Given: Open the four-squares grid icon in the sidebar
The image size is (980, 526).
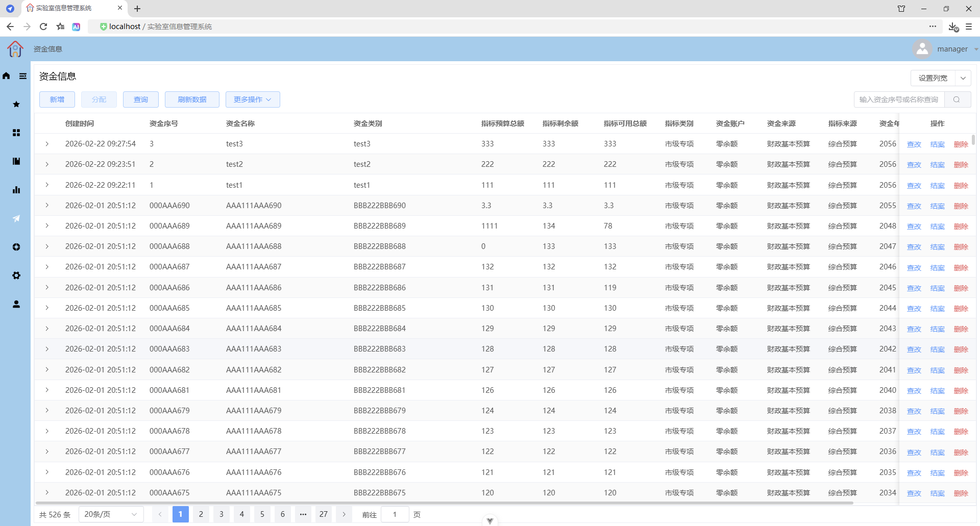Looking at the screenshot, I should pyautogui.click(x=16, y=133).
